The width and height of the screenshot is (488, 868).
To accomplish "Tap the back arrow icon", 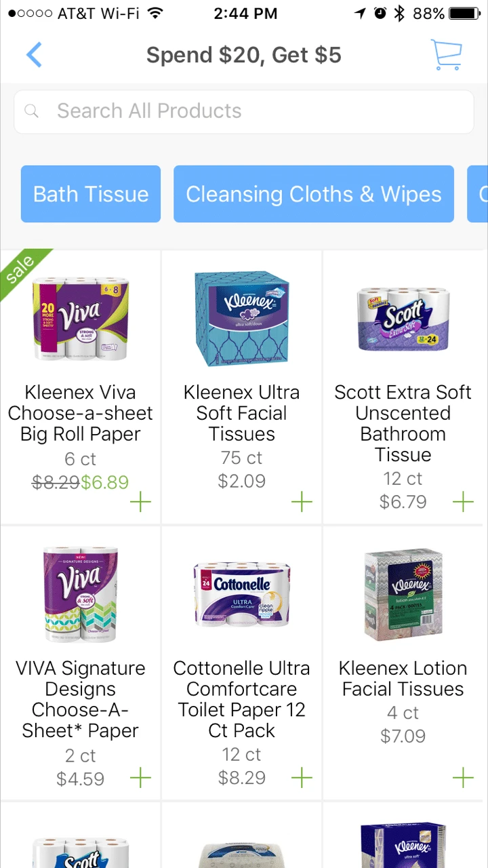I will click(34, 55).
